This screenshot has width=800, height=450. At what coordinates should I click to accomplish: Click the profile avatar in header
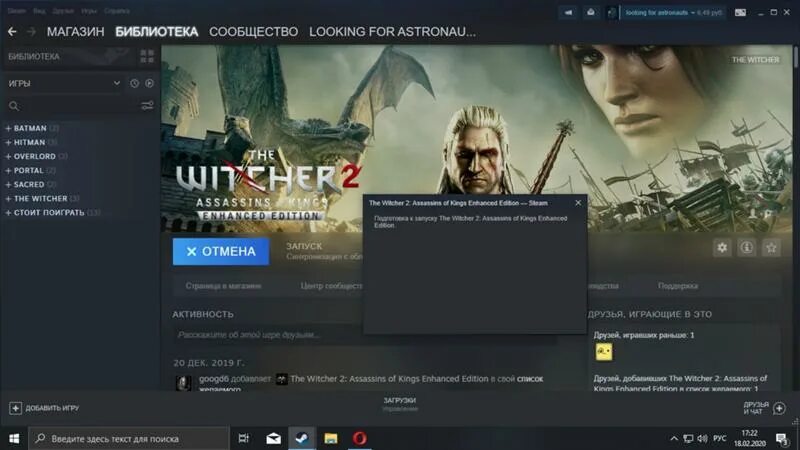coord(612,13)
